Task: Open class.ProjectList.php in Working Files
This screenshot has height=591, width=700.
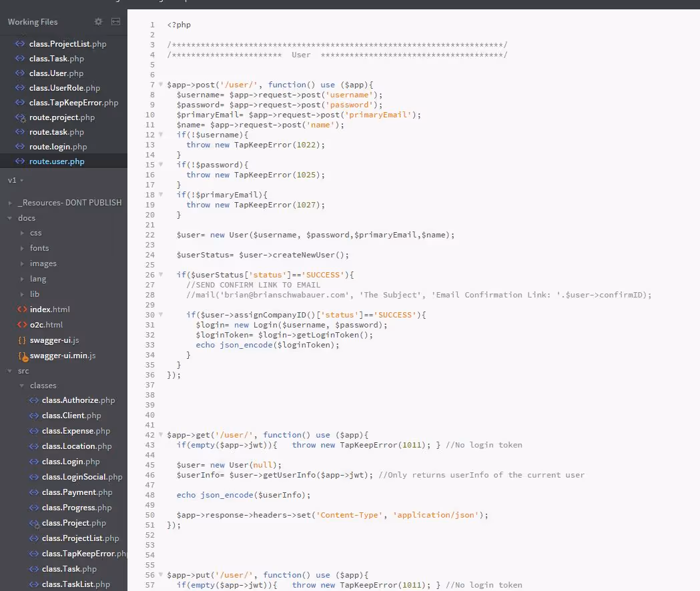Action: pos(67,44)
